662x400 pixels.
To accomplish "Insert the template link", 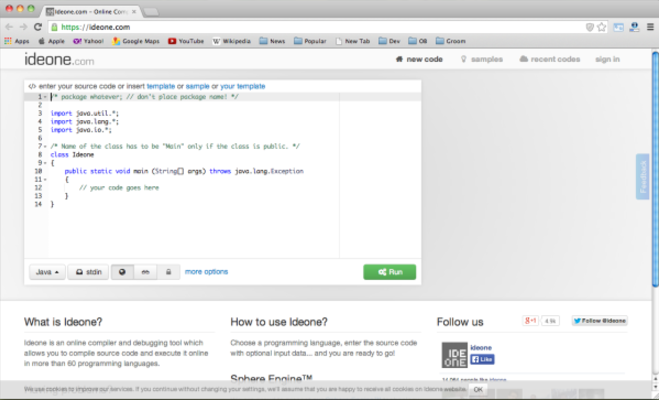I will [x=160, y=86].
